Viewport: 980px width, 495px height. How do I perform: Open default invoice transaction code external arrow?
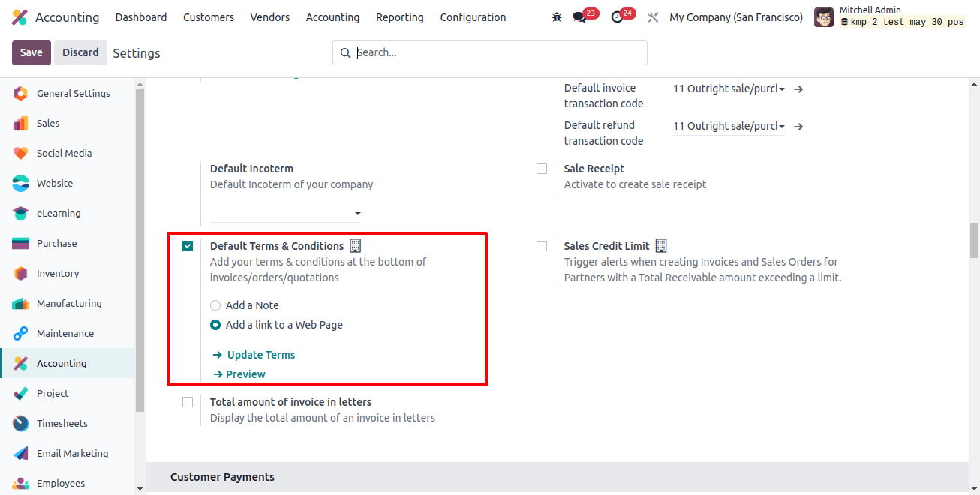pos(798,88)
